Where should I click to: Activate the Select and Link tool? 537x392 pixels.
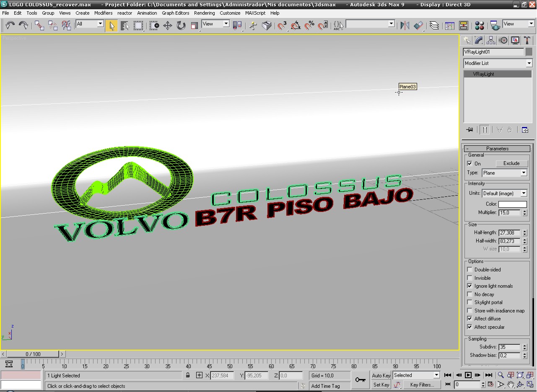pyautogui.click(x=39, y=26)
